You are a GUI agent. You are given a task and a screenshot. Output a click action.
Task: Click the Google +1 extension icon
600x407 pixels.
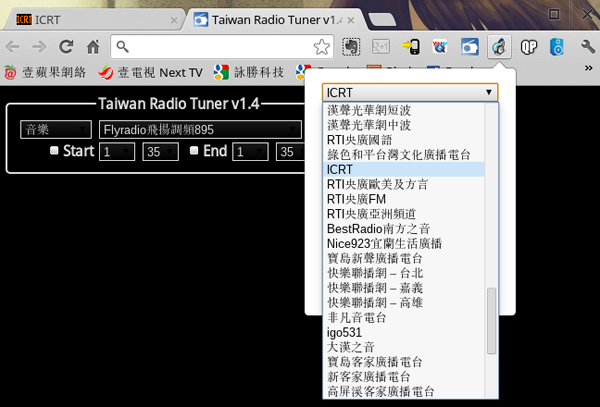click(381, 47)
